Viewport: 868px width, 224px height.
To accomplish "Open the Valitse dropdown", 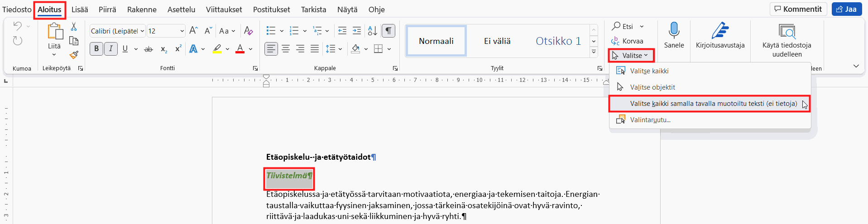I will point(631,55).
